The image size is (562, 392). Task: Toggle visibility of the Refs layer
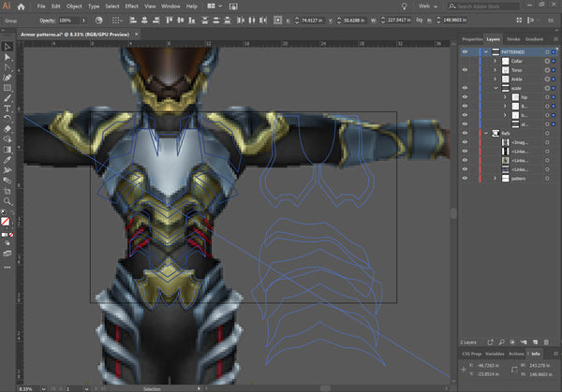[466, 134]
